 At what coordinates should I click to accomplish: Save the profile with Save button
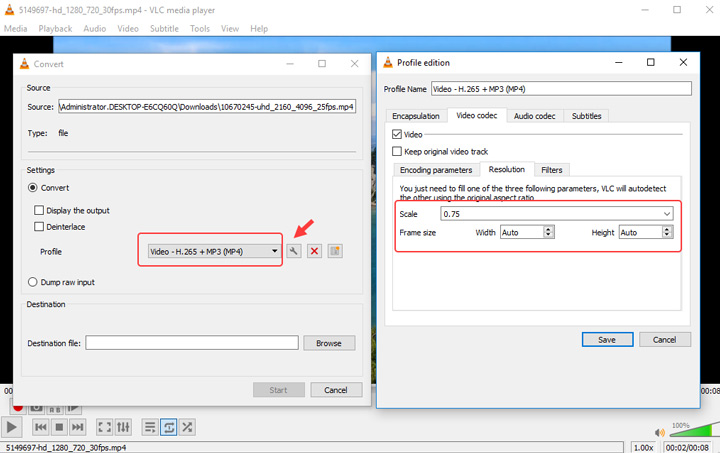pyautogui.click(x=607, y=340)
